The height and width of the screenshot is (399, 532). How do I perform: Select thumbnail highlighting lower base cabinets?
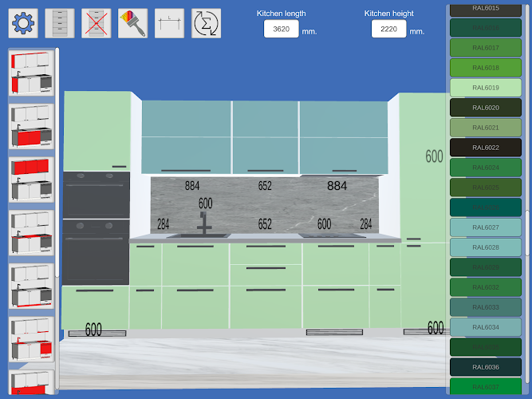(31, 126)
